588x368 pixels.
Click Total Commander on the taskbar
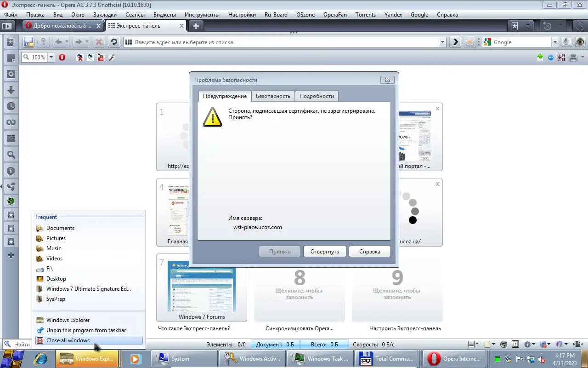(x=386, y=359)
